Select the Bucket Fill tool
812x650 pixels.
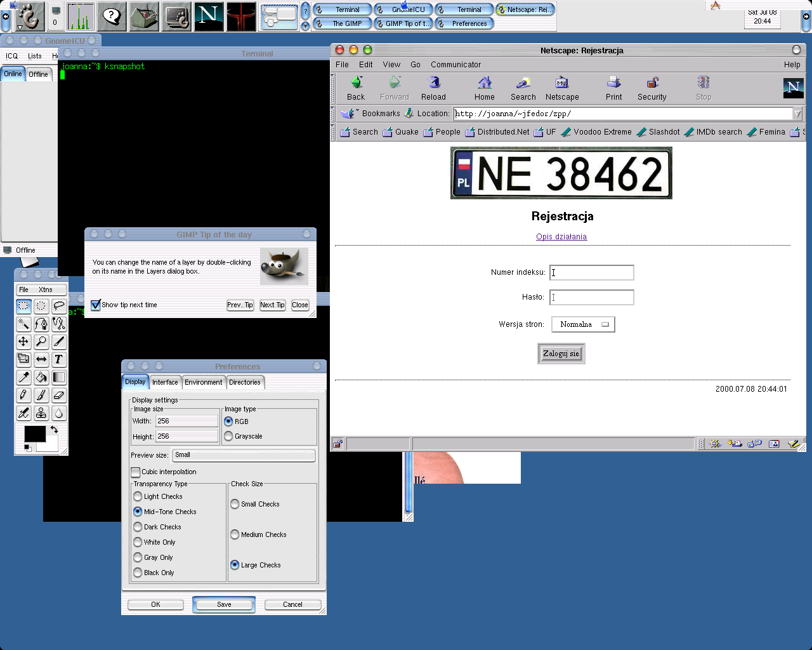(x=41, y=377)
